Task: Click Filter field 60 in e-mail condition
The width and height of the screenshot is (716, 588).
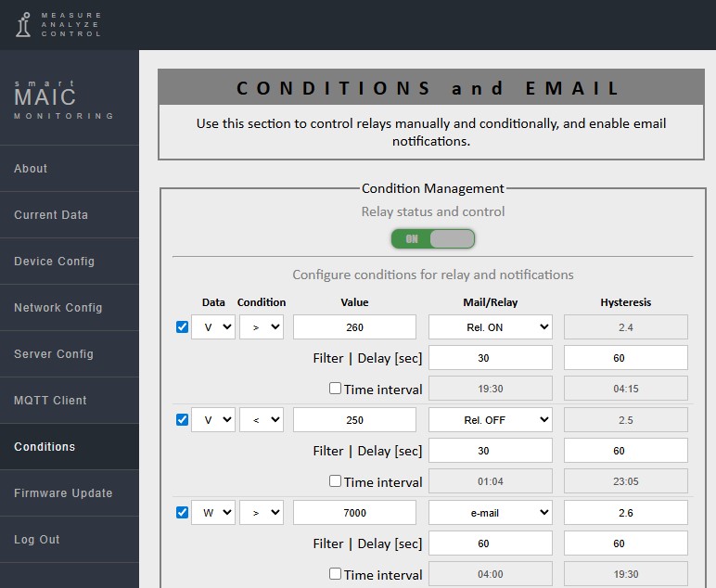Action: tap(491, 543)
